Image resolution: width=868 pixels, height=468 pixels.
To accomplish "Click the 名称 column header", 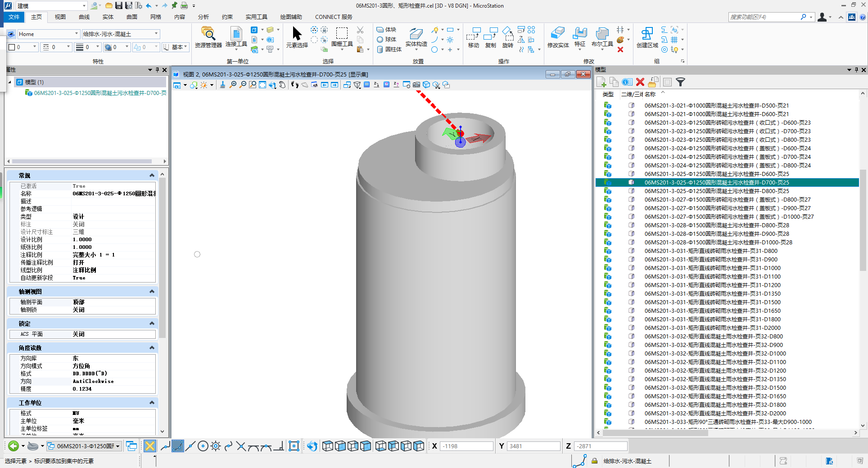I will pyautogui.click(x=650, y=94).
